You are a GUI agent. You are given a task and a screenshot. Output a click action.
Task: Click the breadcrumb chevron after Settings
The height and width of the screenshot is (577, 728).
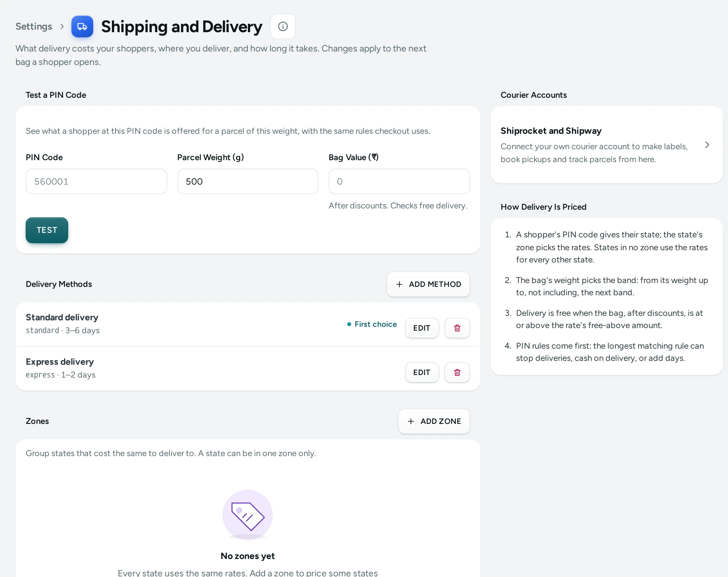[x=62, y=26]
